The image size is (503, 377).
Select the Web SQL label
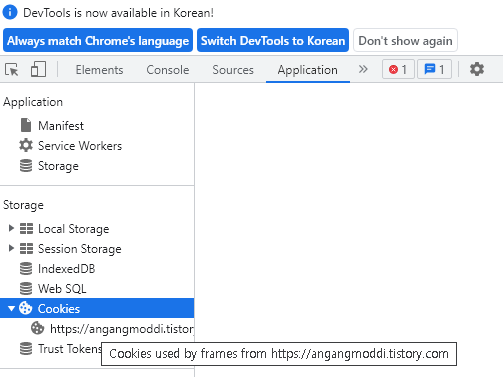[x=62, y=289]
